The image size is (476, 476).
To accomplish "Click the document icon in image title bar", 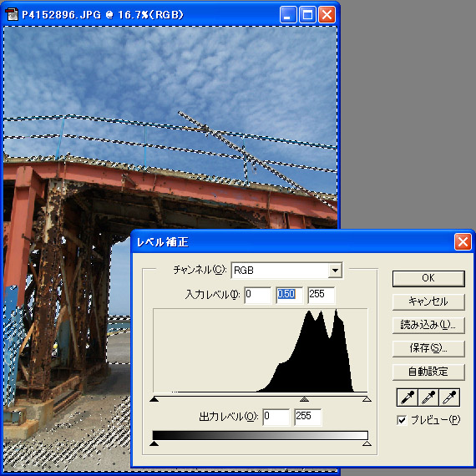I will (x=12, y=14).
